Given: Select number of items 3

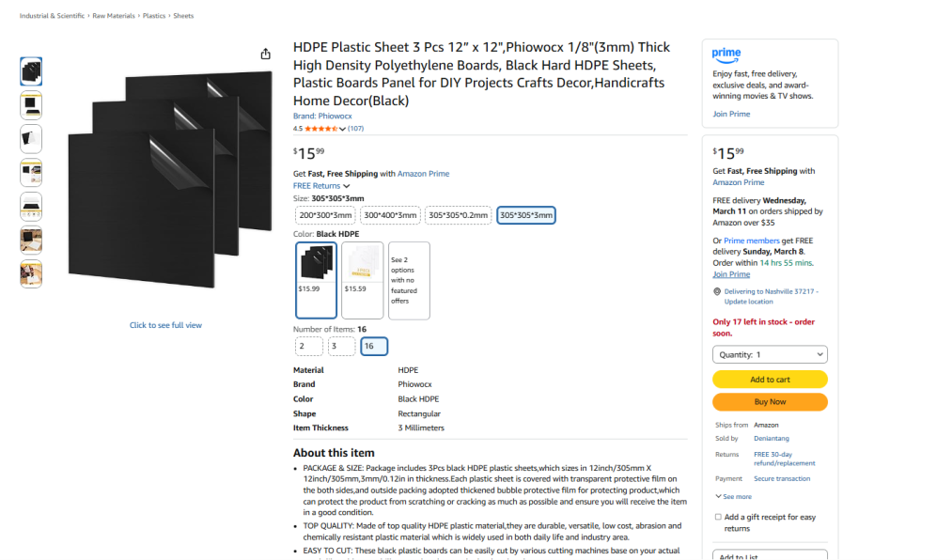Looking at the screenshot, I should (x=341, y=346).
